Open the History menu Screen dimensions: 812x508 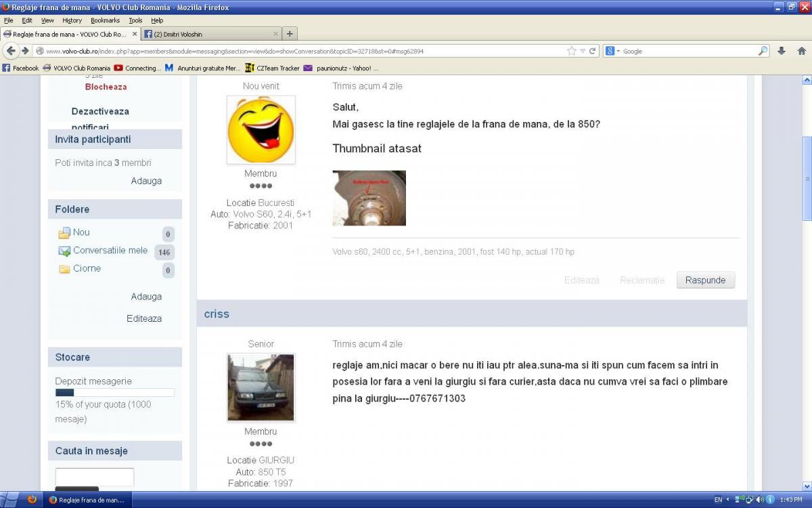pos(72,20)
